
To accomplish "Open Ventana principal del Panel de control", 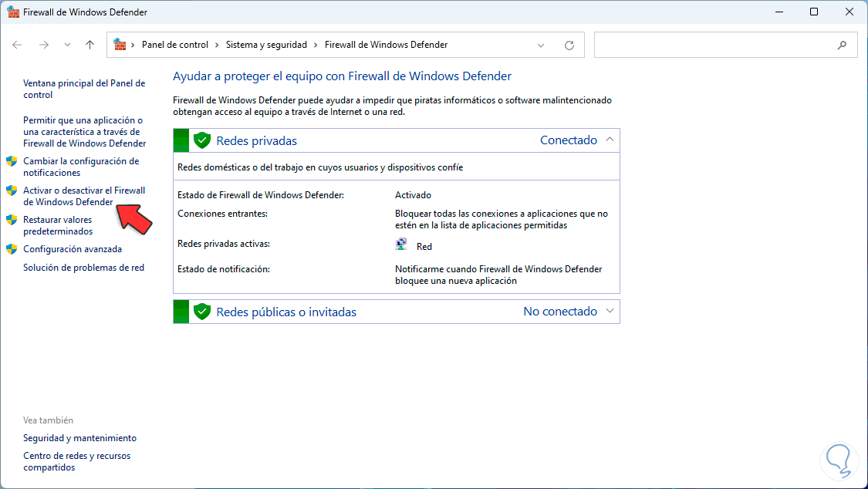I will coord(84,89).
